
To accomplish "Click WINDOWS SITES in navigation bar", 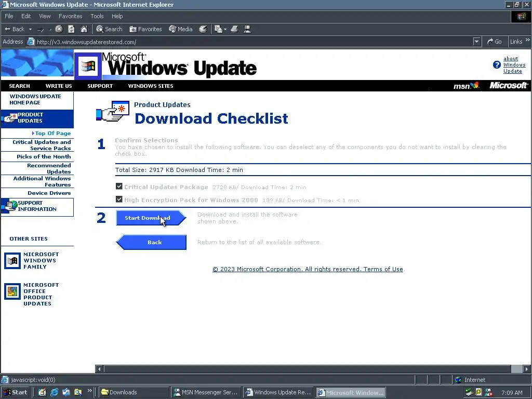I will 151,86.
